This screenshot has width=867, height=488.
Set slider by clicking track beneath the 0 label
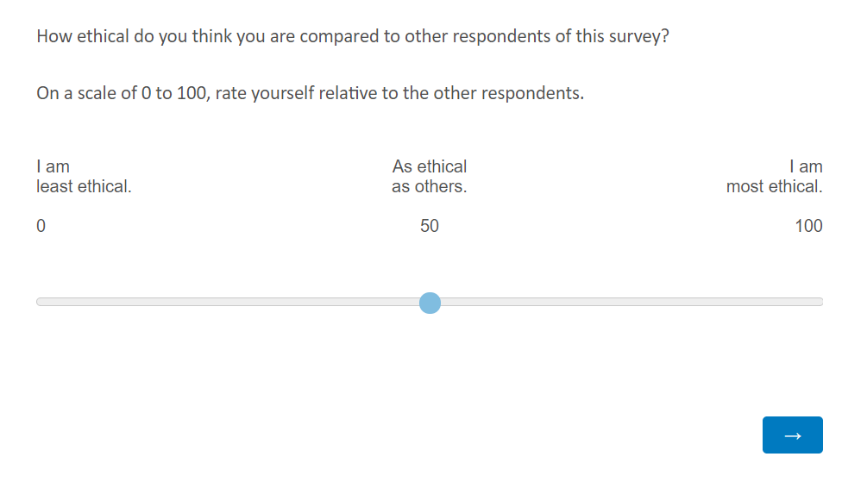pyautogui.click(x=41, y=302)
